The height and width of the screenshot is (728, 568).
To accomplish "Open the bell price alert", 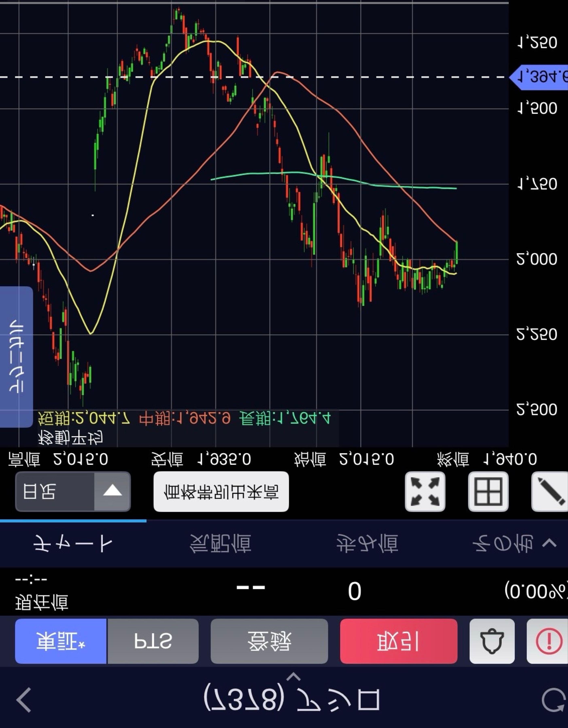I will click(492, 641).
